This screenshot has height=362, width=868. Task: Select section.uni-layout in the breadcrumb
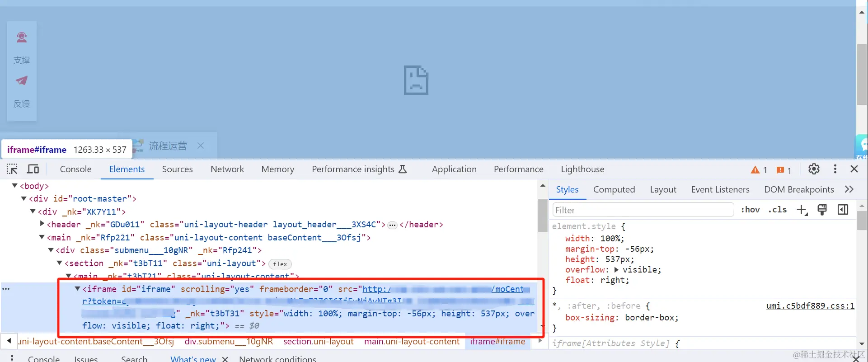(x=318, y=342)
